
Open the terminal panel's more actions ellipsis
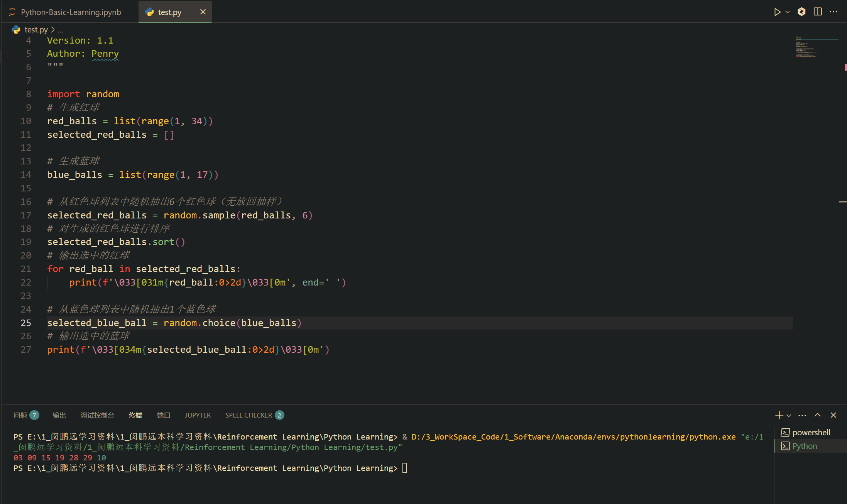802,415
